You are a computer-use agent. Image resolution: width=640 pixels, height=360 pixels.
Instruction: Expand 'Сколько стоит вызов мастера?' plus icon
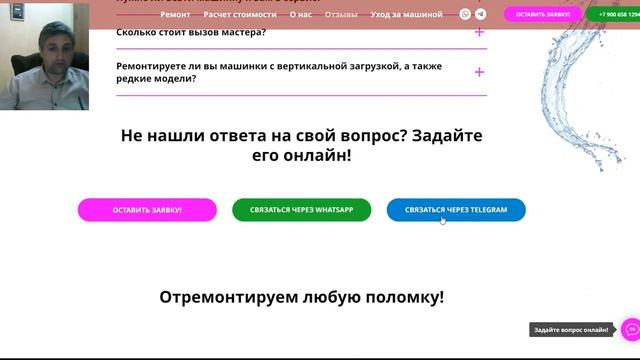[479, 32]
